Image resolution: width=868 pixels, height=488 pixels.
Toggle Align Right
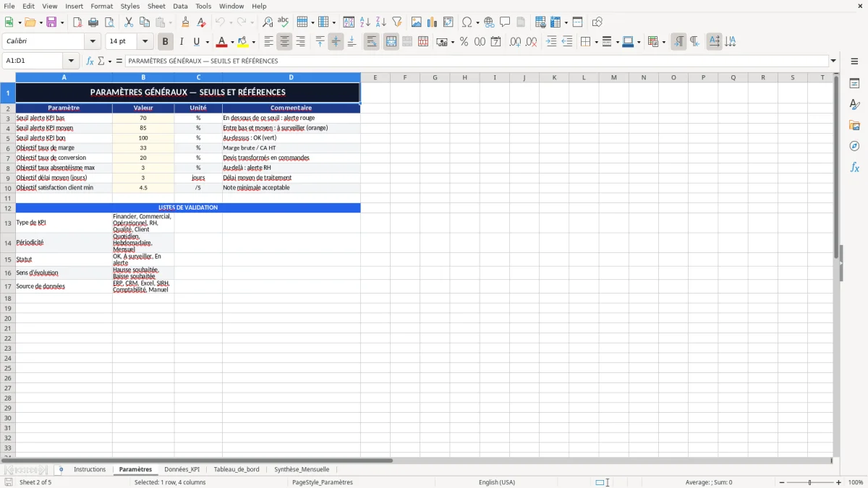click(x=300, y=42)
